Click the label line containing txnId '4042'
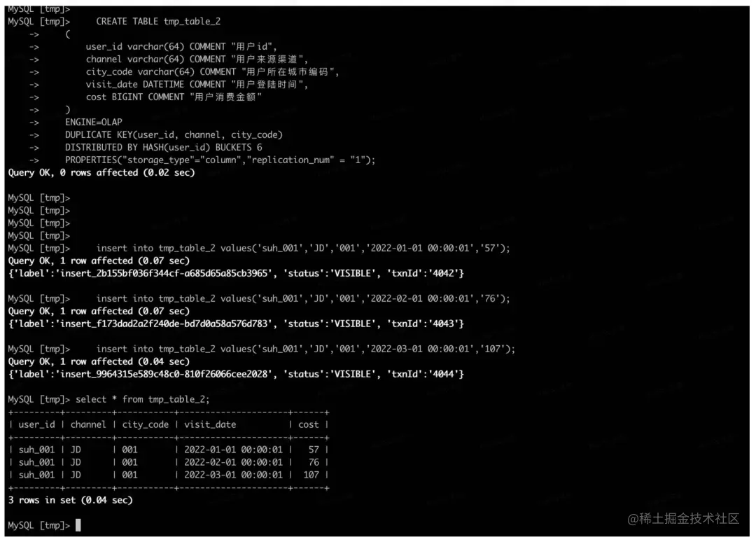The image size is (756, 542). [x=236, y=273]
